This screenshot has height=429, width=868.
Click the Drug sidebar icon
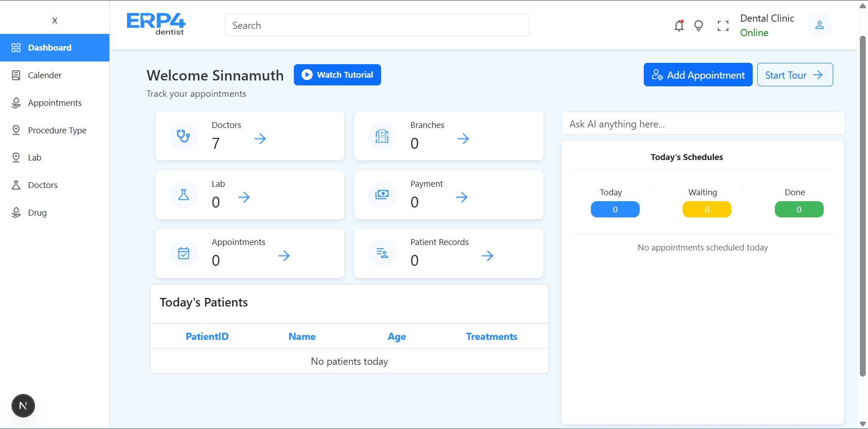16,212
